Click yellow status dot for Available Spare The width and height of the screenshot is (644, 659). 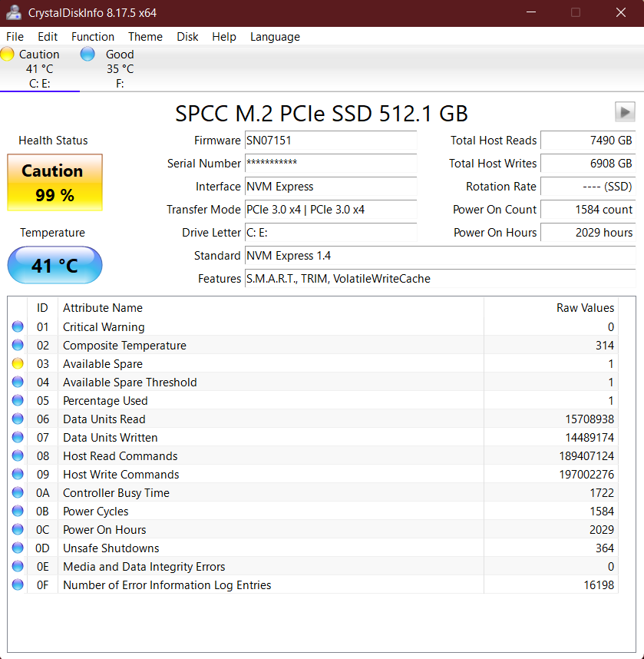(18, 363)
